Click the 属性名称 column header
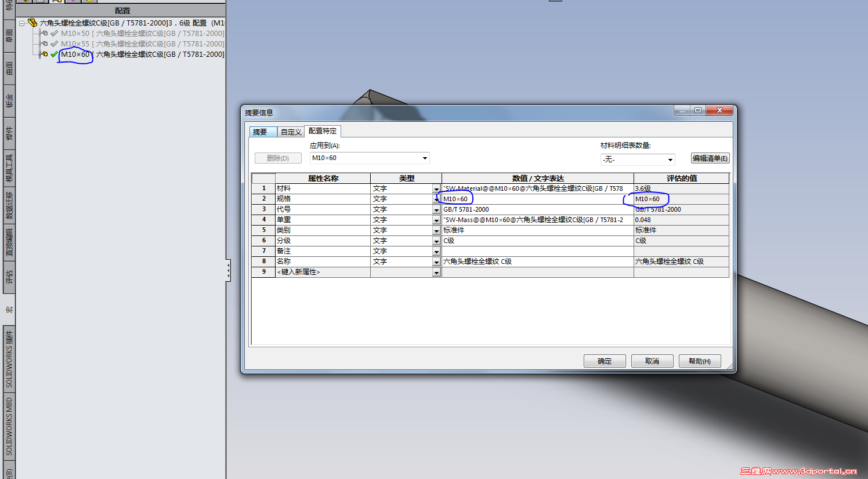This screenshot has width=868, height=479. 323,179
